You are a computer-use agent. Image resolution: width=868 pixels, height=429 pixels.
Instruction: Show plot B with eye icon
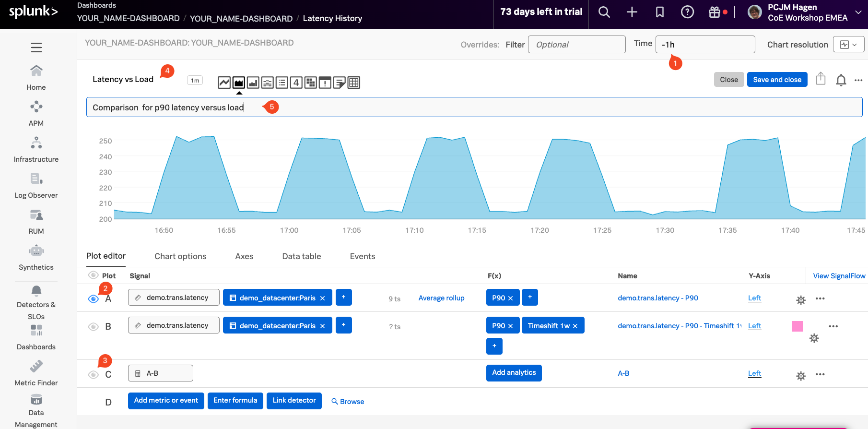(x=94, y=327)
